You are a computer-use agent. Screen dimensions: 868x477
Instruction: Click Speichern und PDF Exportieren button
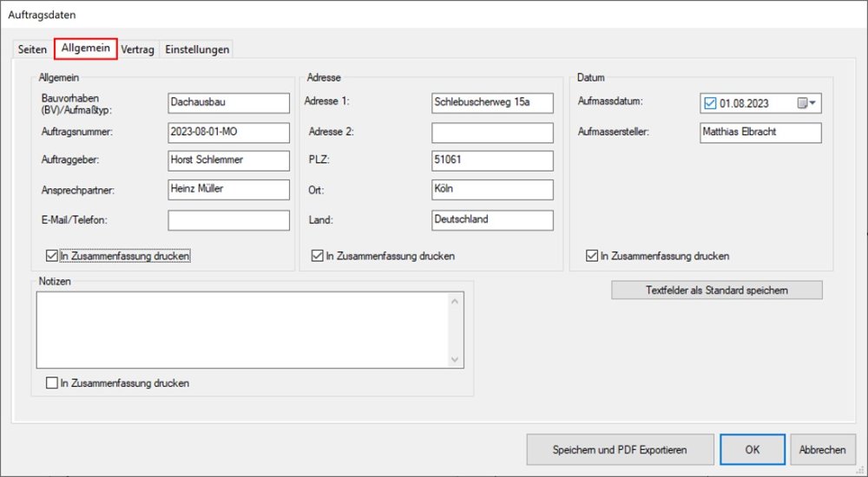[620, 450]
